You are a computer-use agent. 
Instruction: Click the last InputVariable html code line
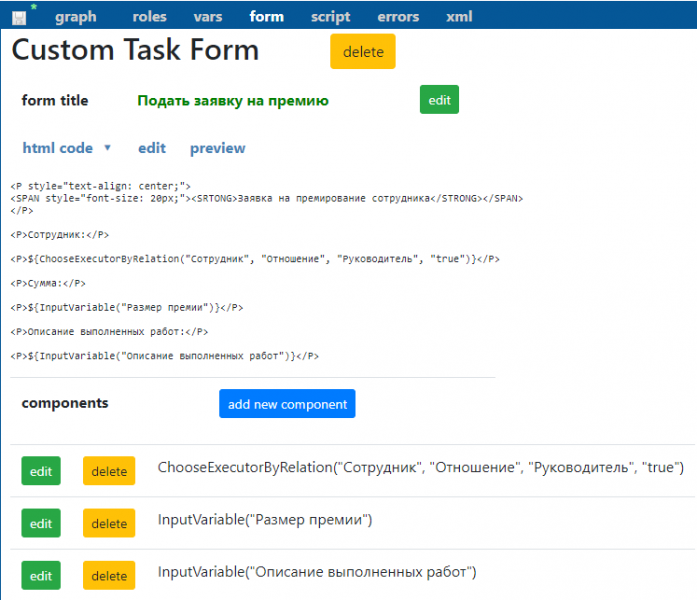point(164,356)
